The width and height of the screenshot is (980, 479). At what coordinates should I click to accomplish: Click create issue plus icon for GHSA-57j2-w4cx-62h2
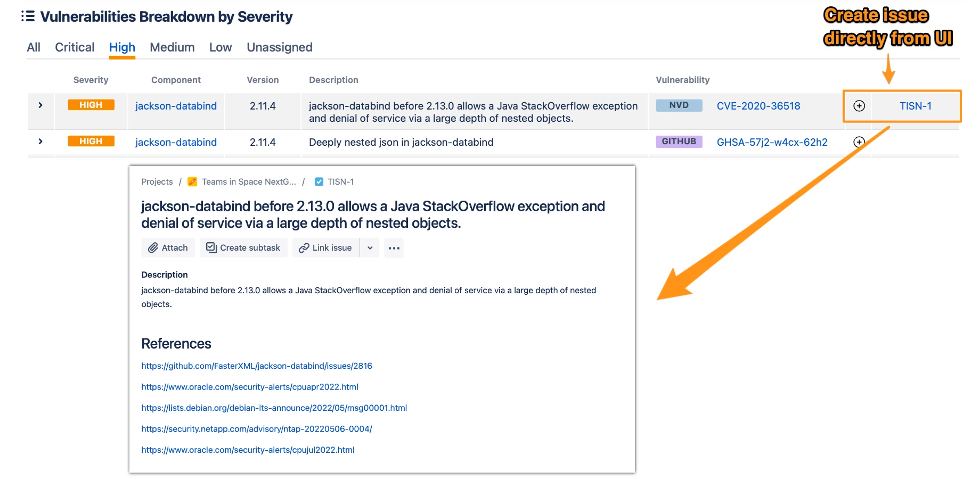coord(859,142)
